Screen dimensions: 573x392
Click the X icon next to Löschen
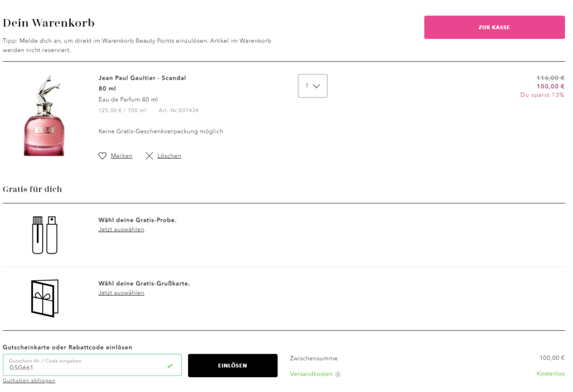coord(149,156)
